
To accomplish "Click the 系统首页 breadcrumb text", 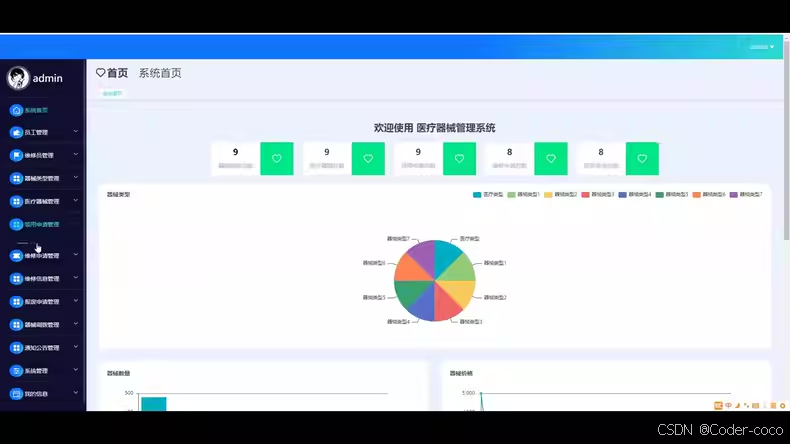I will pyautogui.click(x=160, y=73).
